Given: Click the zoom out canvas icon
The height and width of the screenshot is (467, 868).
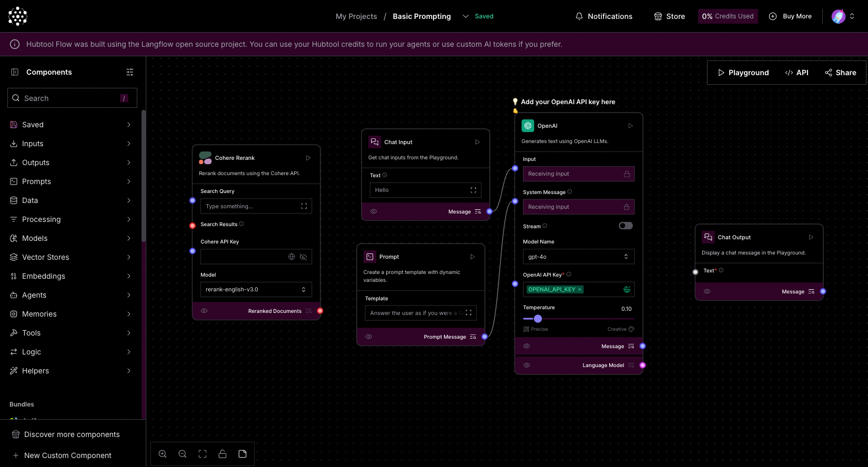Looking at the screenshot, I should pyautogui.click(x=183, y=454).
